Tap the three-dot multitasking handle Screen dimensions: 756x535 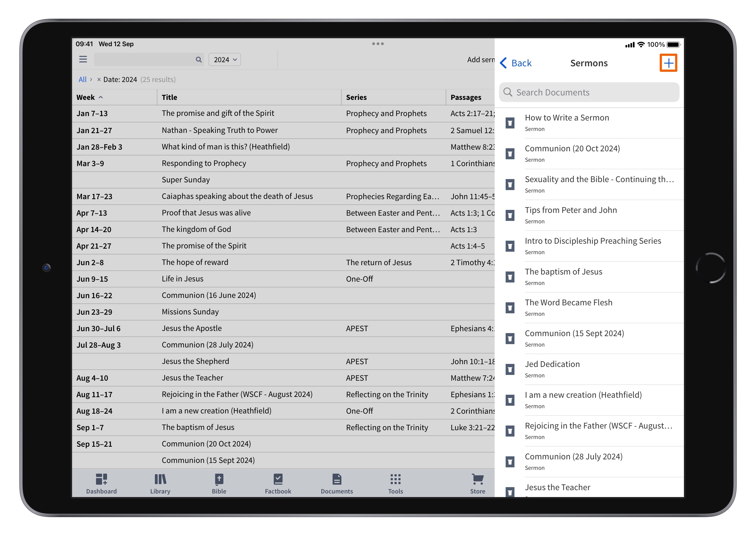pos(378,43)
